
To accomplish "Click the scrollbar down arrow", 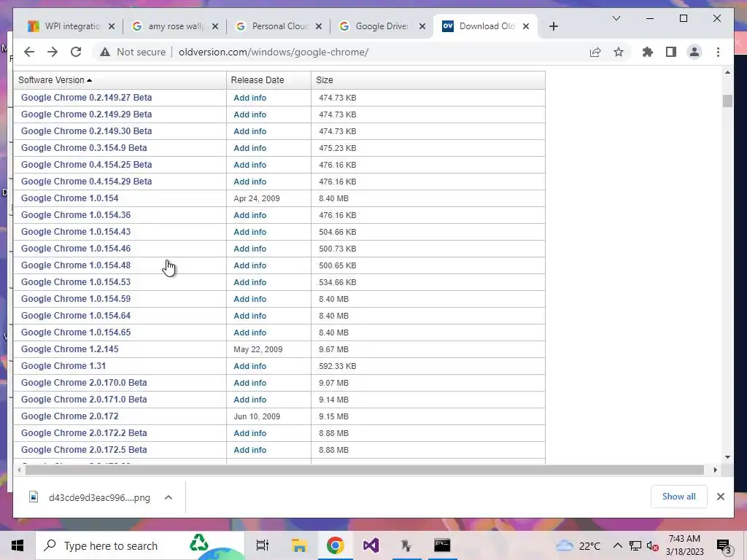I will click(727, 457).
